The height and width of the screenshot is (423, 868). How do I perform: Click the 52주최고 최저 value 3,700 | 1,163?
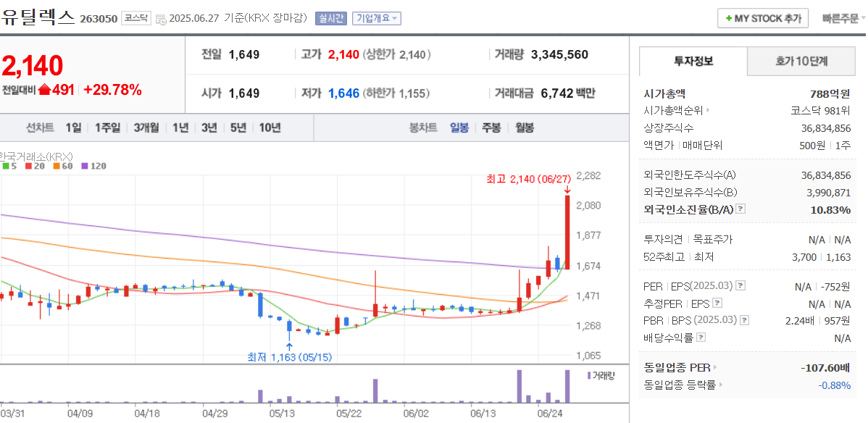pos(822,257)
